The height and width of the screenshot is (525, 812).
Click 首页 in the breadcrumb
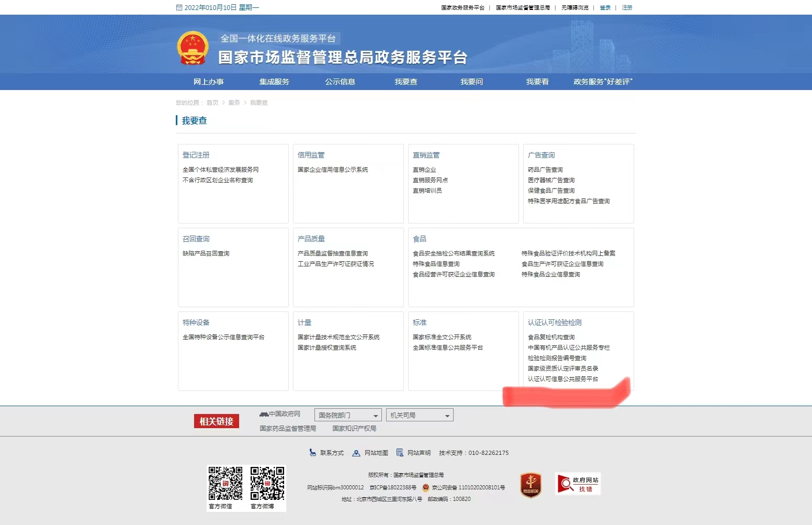(x=212, y=103)
